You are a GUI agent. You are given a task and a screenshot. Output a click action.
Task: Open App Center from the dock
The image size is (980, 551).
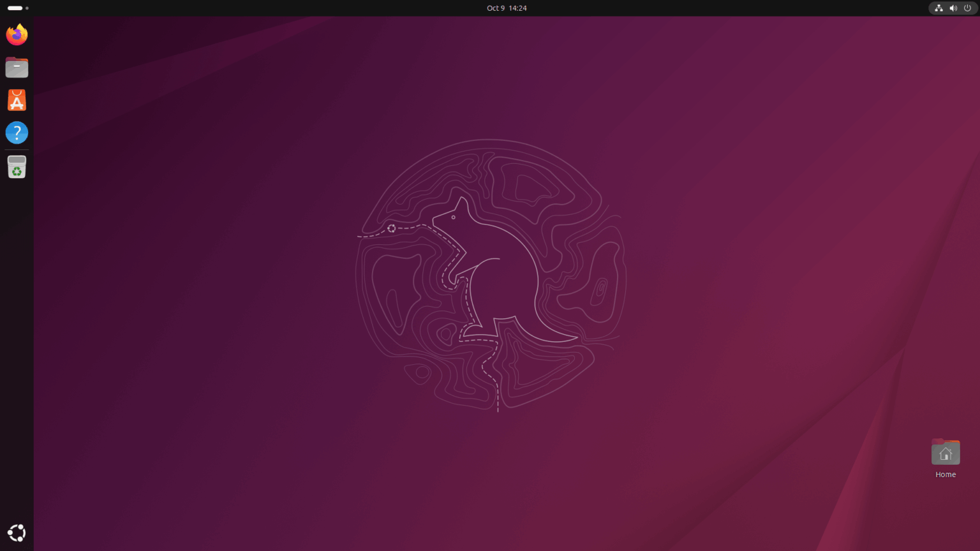pyautogui.click(x=17, y=99)
